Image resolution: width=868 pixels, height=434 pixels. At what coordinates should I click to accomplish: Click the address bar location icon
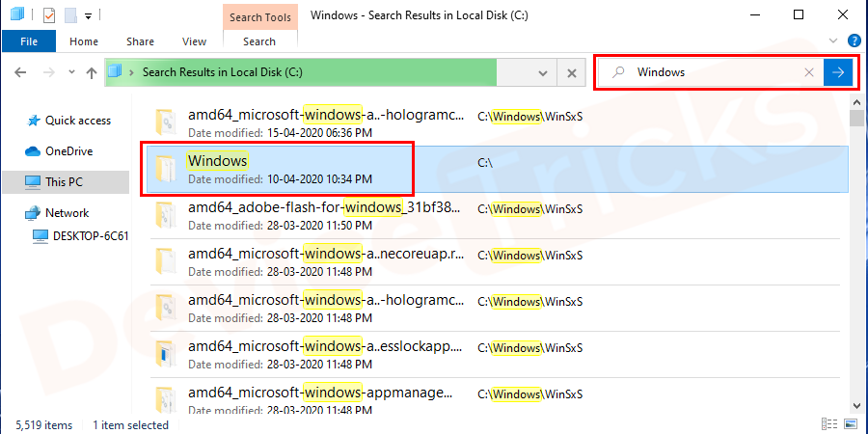pyautogui.click(x=115, y=72)
